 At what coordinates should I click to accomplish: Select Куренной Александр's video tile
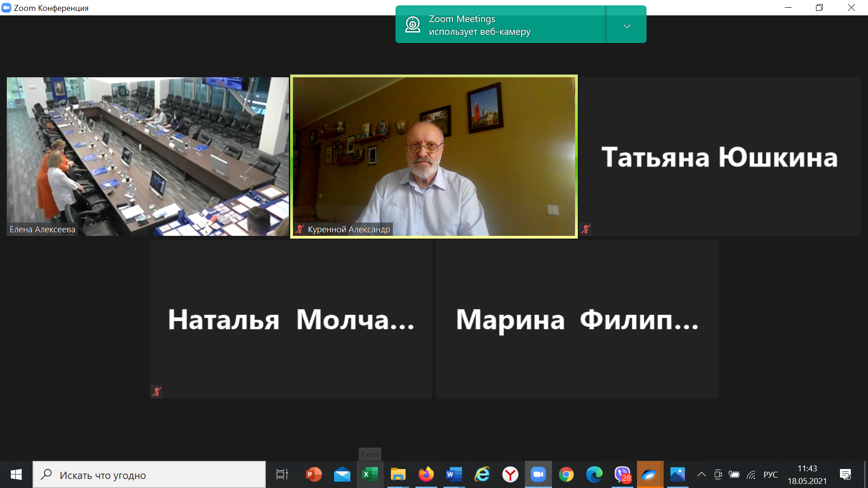click(434, 156)
